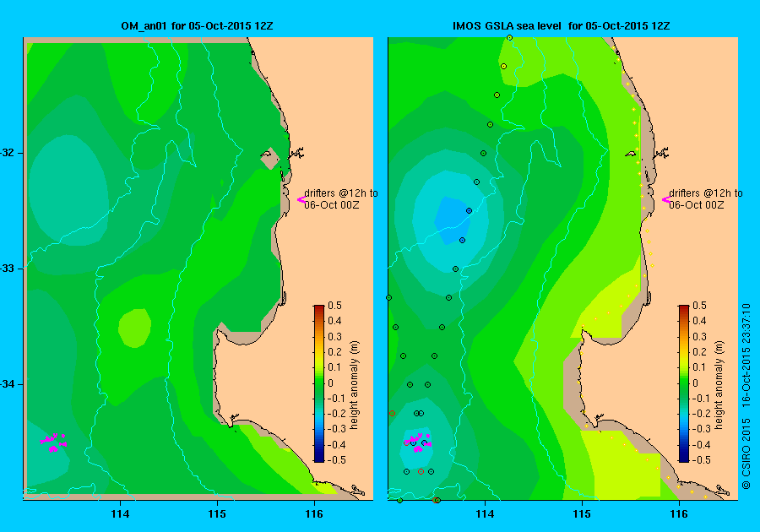This screenshot has width=760, height=532.
Task: Click the -0.4 label on IMOS GSLA colorbar
Action: pos(700,445)
